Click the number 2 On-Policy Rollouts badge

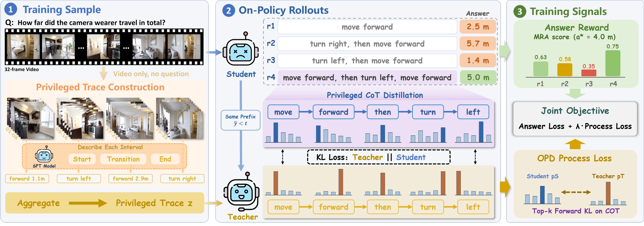[x=228, y=11]
